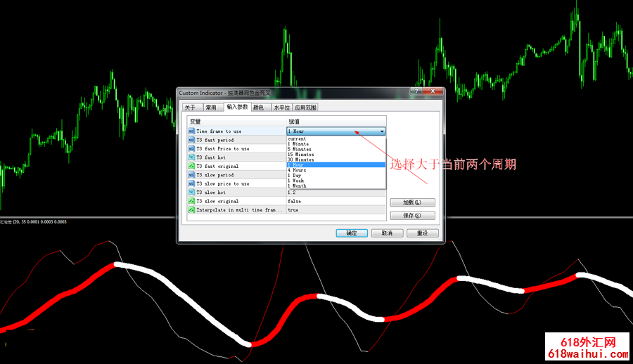
Task: Switch to the 颜色 (Colors) tab
Action: click(259, 108)
